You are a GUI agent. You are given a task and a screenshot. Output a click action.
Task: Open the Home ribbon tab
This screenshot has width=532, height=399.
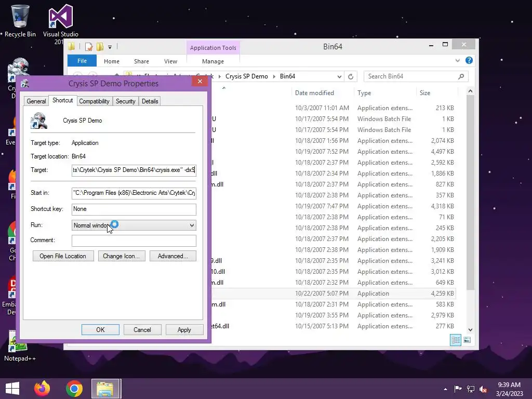[x=112, y=61]
